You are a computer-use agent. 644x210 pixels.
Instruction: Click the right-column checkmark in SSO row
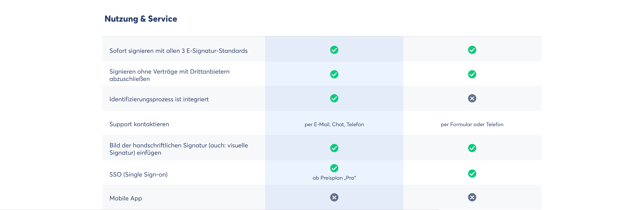pos(472,173)
